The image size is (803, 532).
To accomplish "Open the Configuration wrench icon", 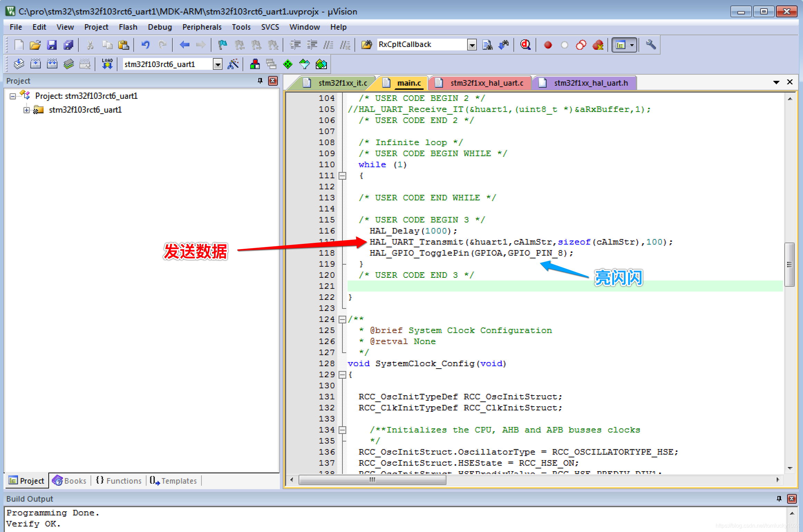I will pyautogui.click(x=651, y=45).
